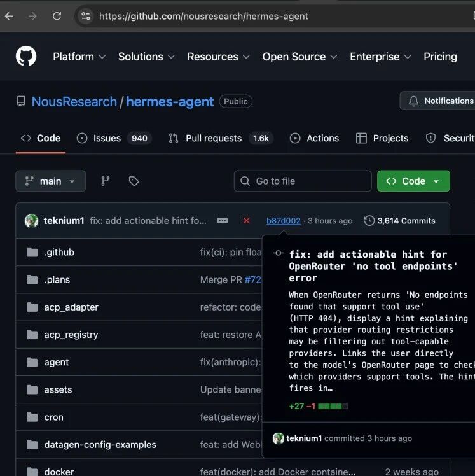Open the NousResearch organization link

click(x=74, y=102)
